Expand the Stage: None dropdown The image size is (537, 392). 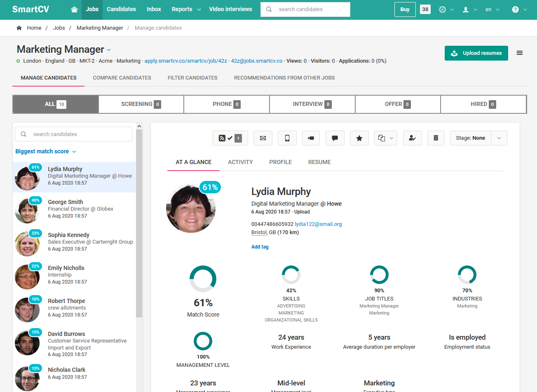[499, 138]
